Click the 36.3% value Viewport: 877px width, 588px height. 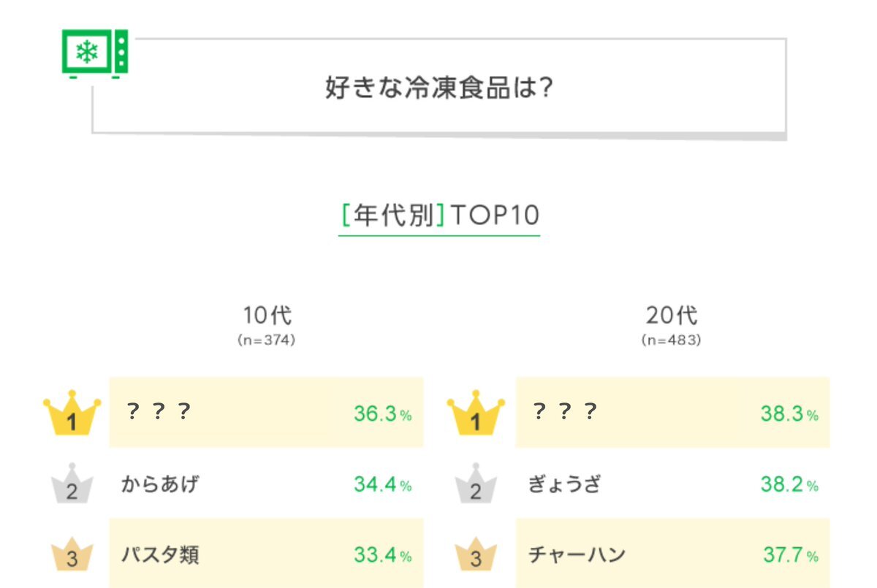pos(383,414)
